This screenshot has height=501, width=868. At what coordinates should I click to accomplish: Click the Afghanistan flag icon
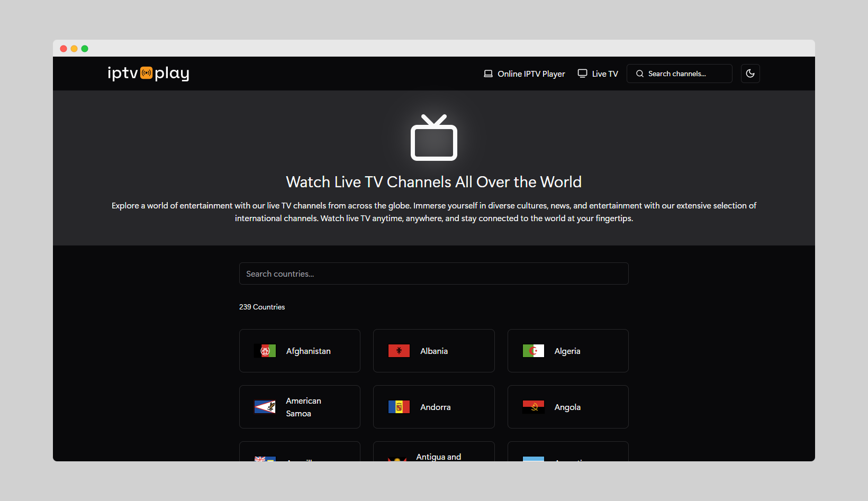pyautogui.click(x=266, y=351)
